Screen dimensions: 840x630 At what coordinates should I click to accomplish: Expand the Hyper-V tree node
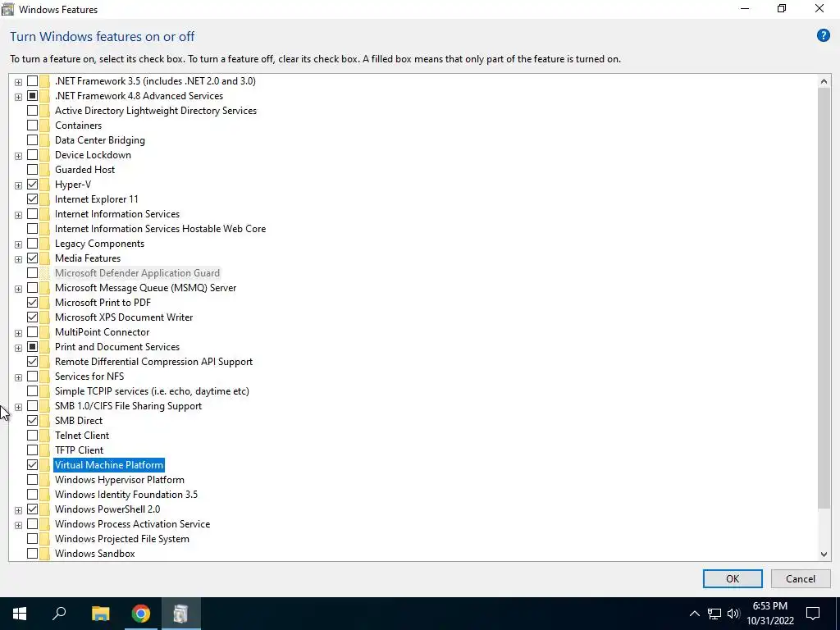[18, 185]
